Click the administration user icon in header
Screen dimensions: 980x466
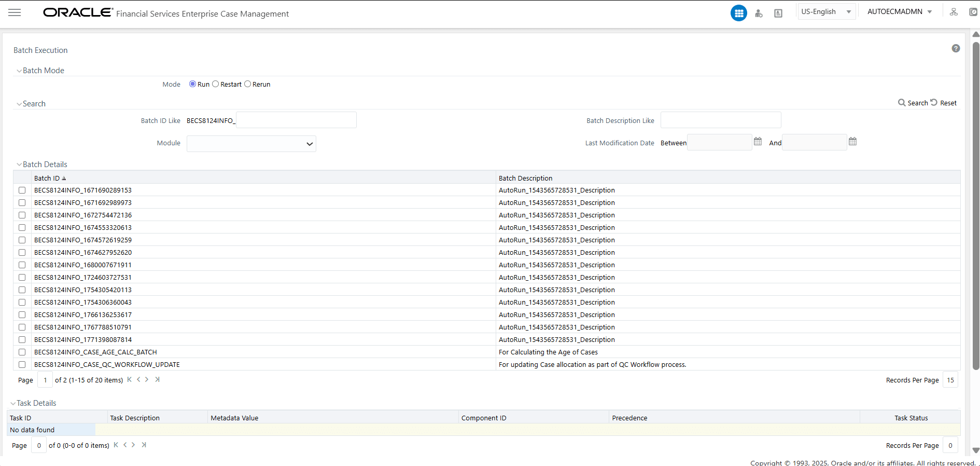pyautogui.click(x=759, y=13)
